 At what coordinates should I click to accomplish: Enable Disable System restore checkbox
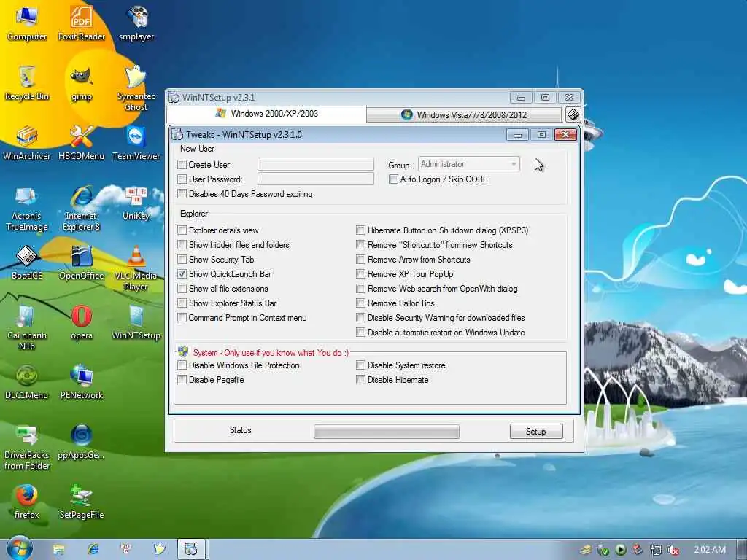coord(360,365)
